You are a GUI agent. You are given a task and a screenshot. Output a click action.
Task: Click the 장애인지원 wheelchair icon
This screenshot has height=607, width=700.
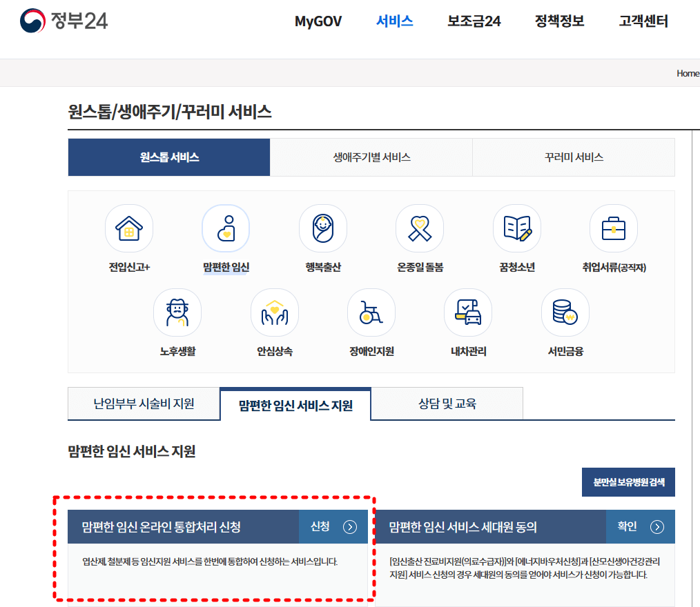coord(371,312)
